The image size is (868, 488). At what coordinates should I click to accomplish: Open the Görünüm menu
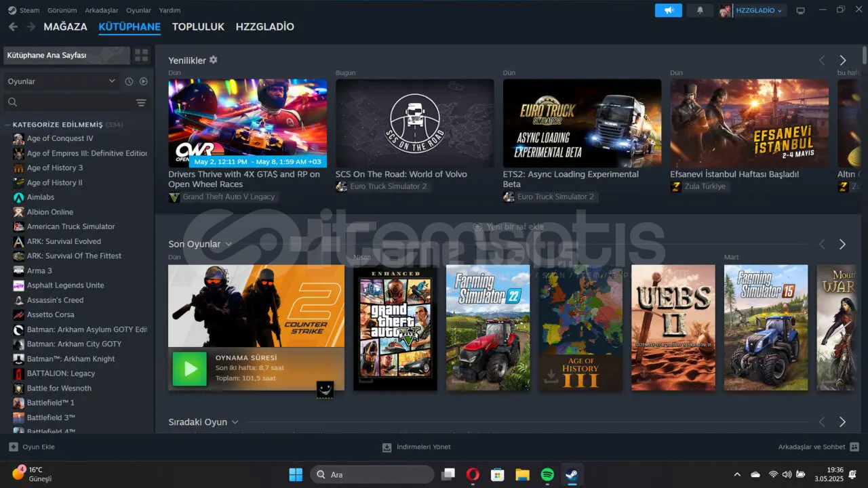[62, 10]
